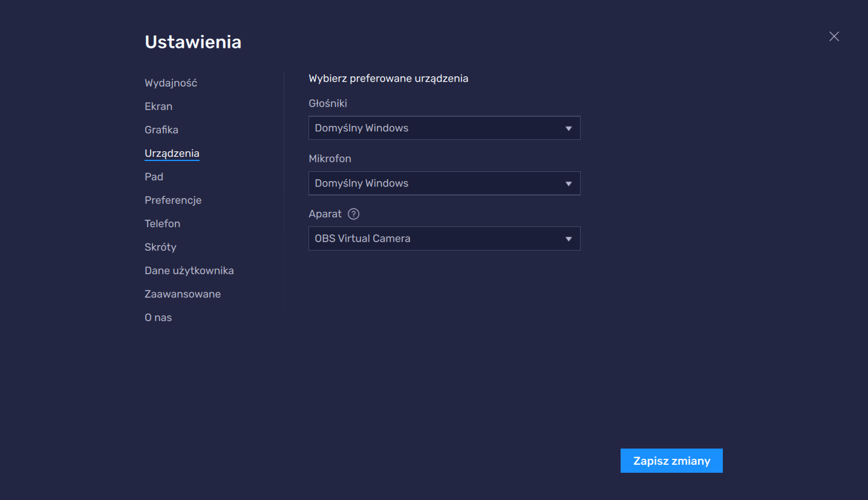The image size is (868, 500).
Task: Open the O nas section
Action: point(158,318)
